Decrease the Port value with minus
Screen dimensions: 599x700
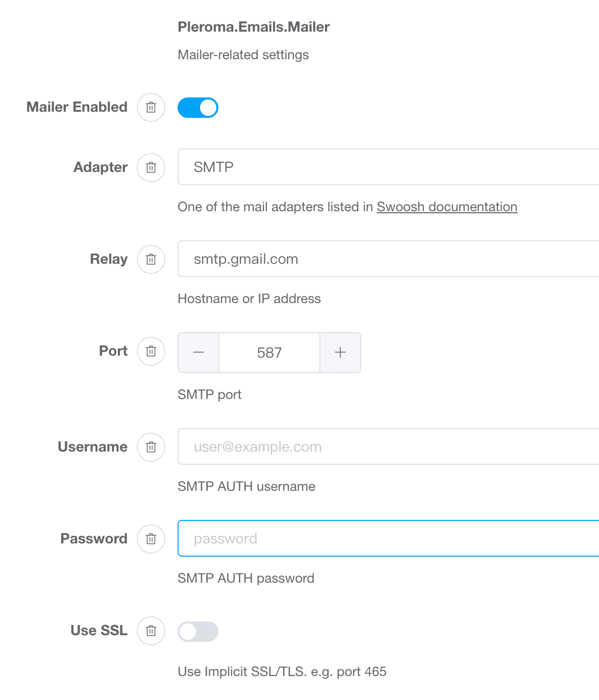click(x=198, y=353)
